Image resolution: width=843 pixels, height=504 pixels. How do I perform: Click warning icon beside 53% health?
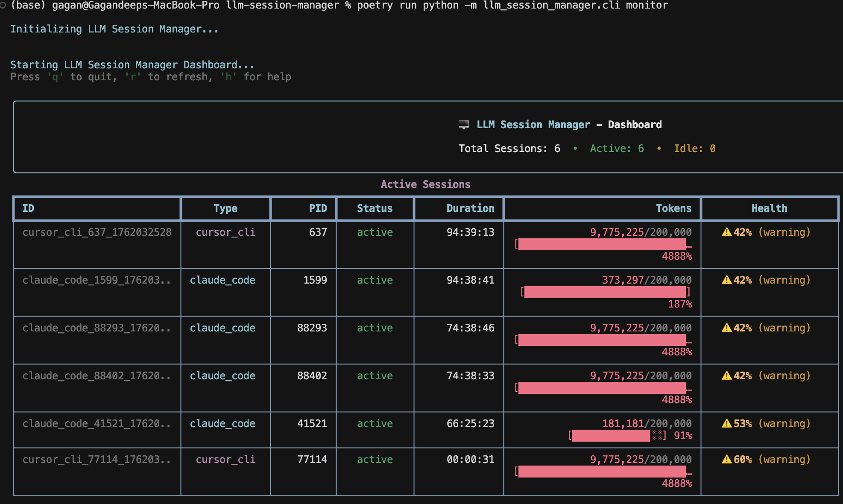click(726, 424)
